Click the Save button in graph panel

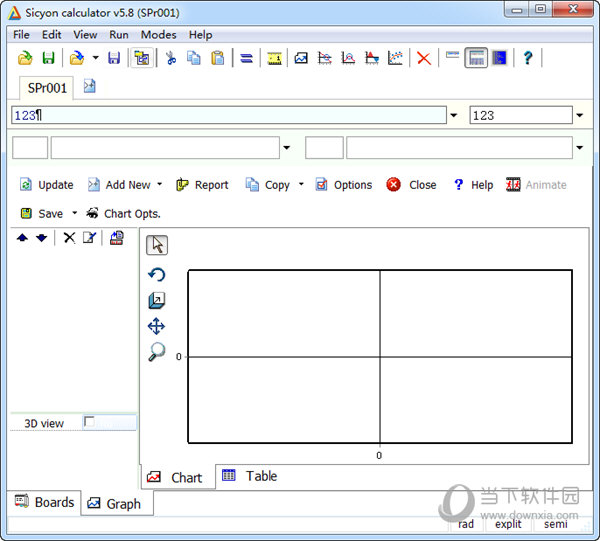point(42,213)
